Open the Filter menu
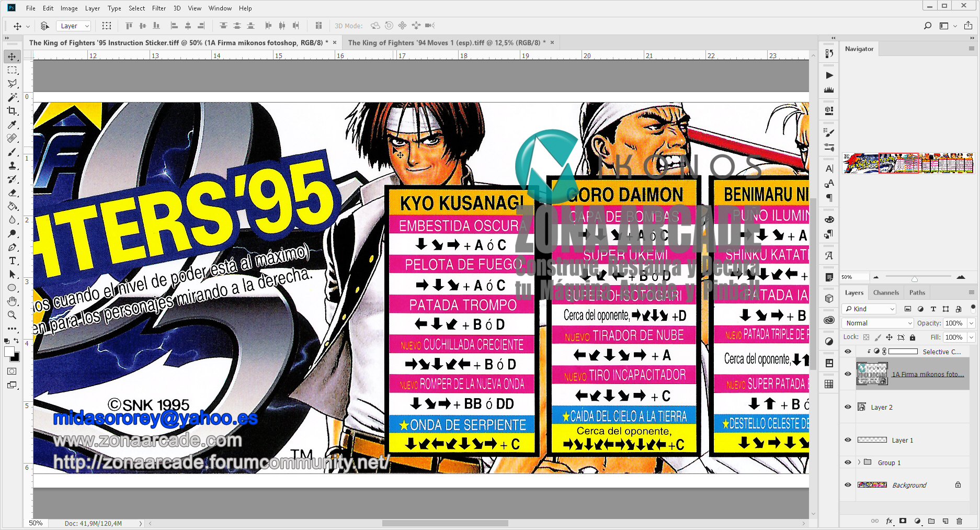980x530 pixels. click(x=159, y=8)
